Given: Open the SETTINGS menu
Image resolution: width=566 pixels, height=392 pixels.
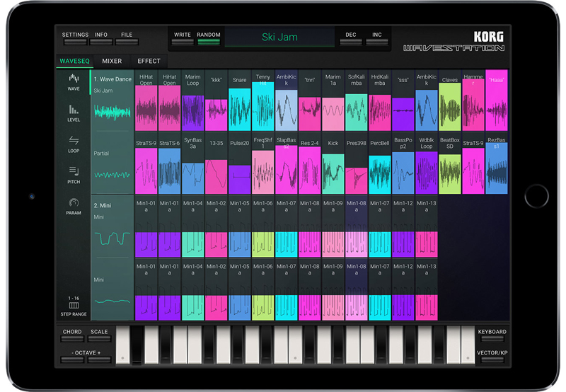Looking at the screenshot, I should [x=75, y=38].
